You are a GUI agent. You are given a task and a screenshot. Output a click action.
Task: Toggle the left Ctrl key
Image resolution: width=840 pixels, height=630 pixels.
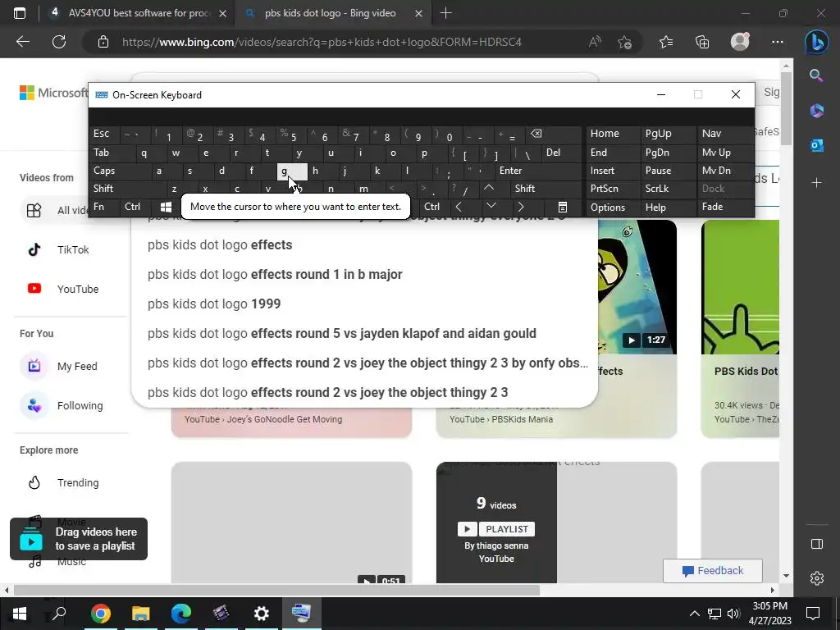(x=136, y=207)
